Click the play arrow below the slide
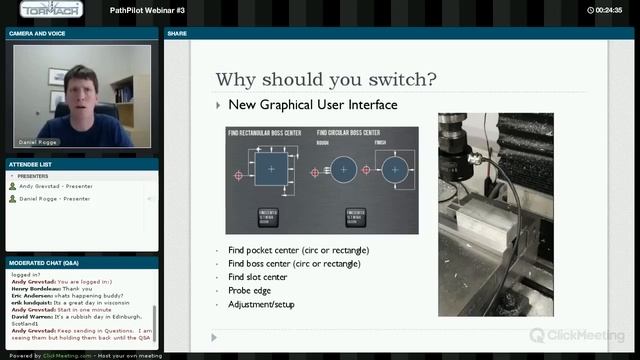640x360 pixels. (x=214, y=338)
